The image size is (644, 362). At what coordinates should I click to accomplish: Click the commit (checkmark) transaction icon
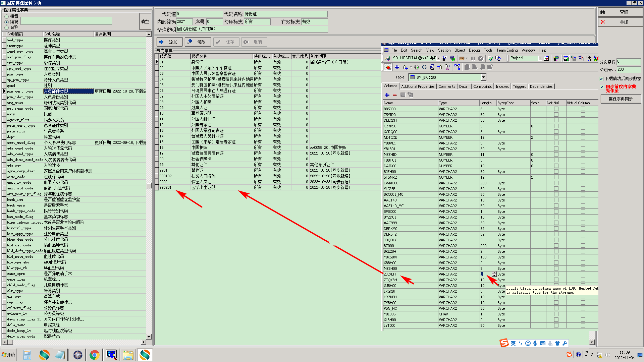click(x=490, y=58)
